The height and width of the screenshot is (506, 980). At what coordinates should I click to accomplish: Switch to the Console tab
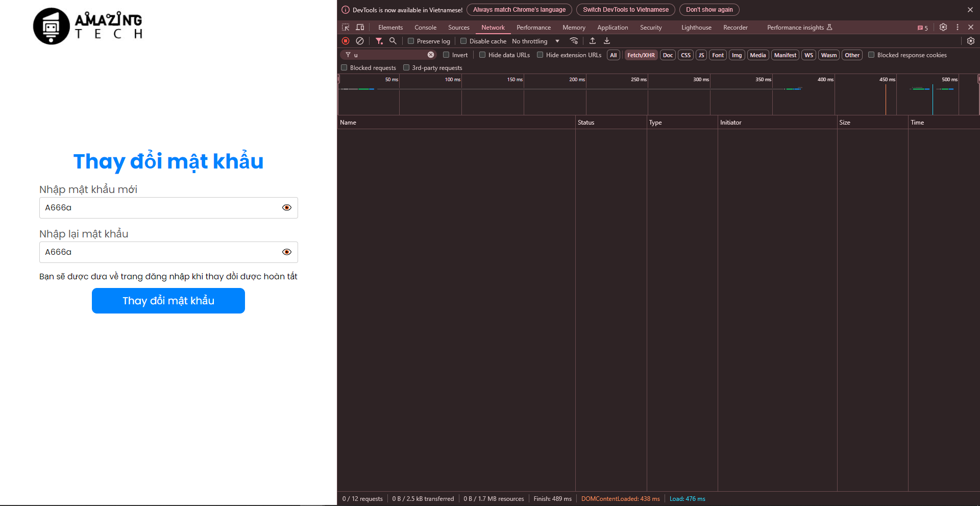tap(425, 28)
